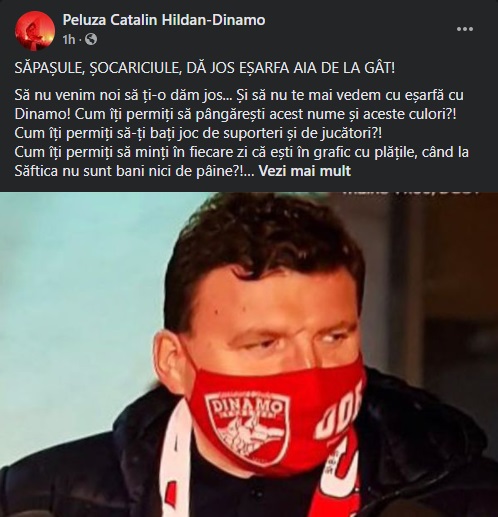Click the line starting Să nu venim noi

point(239,95)
